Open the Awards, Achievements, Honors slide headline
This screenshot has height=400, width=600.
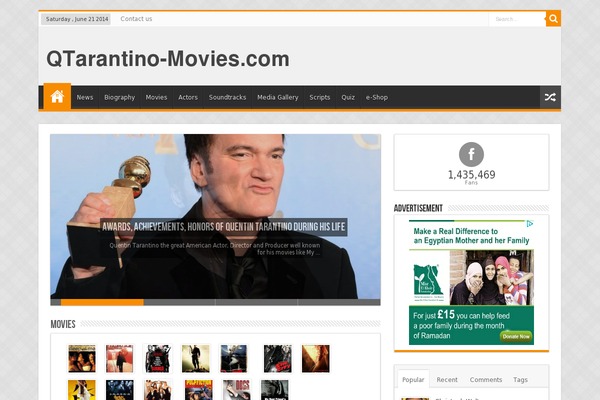tap(223, 227)
